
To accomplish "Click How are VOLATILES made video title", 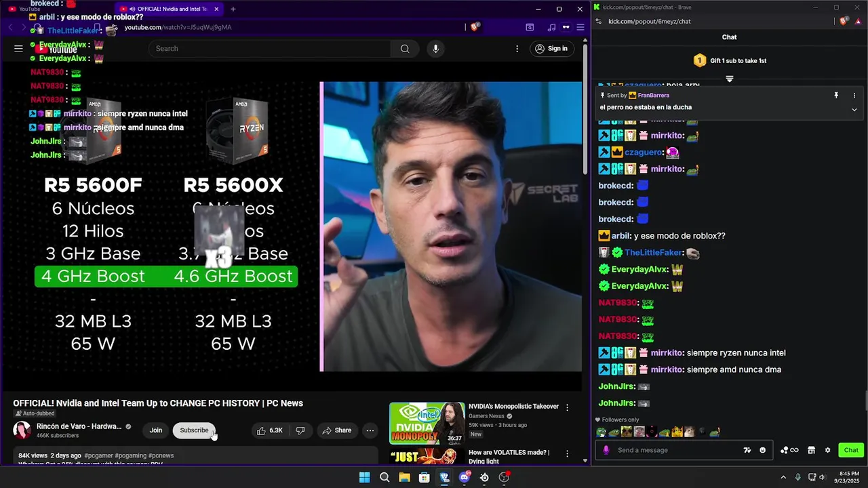I will [x=509, y=457].
